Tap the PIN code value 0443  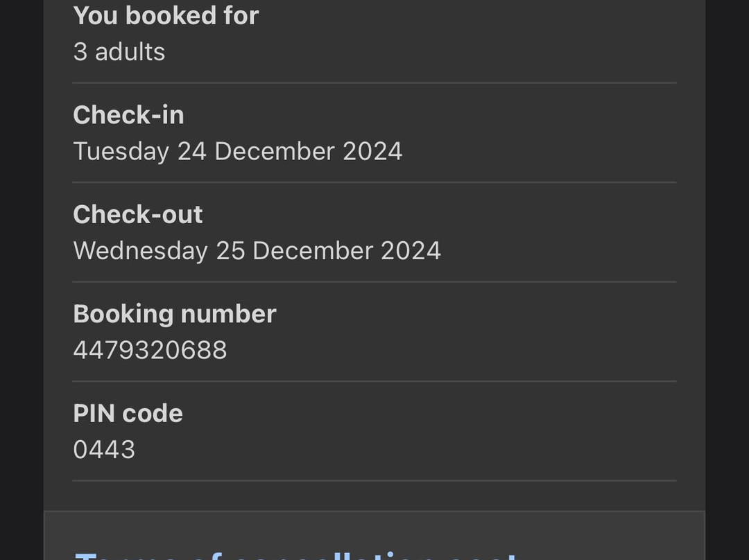coord(104,450)
